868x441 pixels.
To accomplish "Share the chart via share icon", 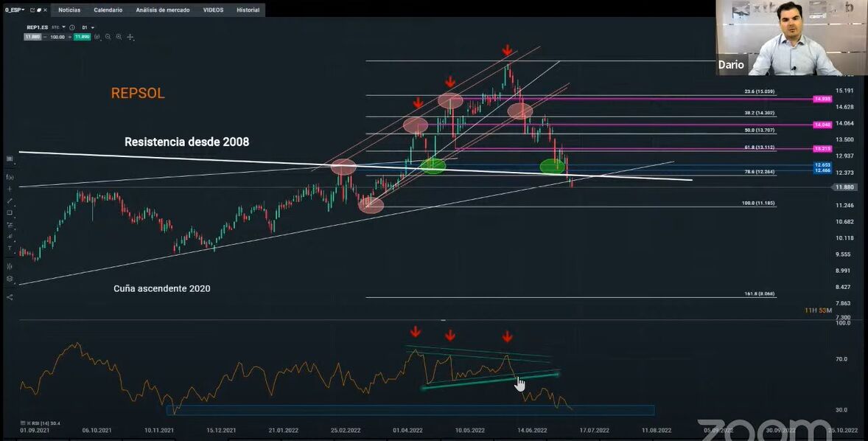I will 10,297.
